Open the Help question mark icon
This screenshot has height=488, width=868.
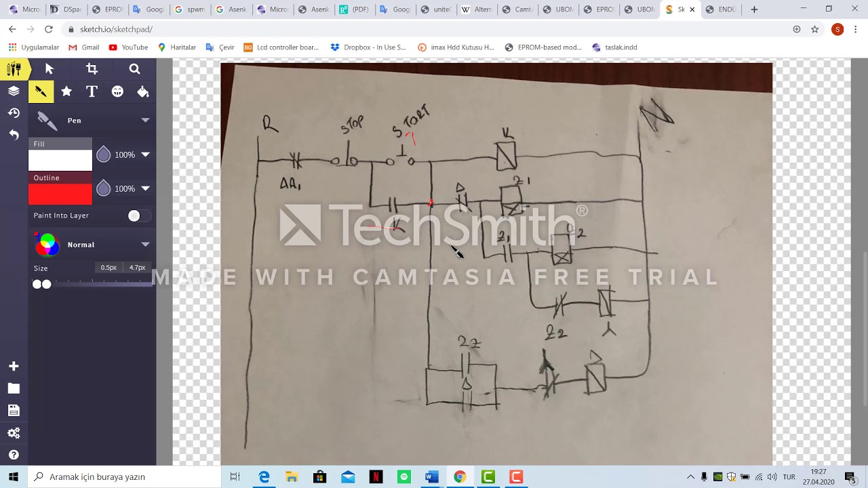click(14, 455)
